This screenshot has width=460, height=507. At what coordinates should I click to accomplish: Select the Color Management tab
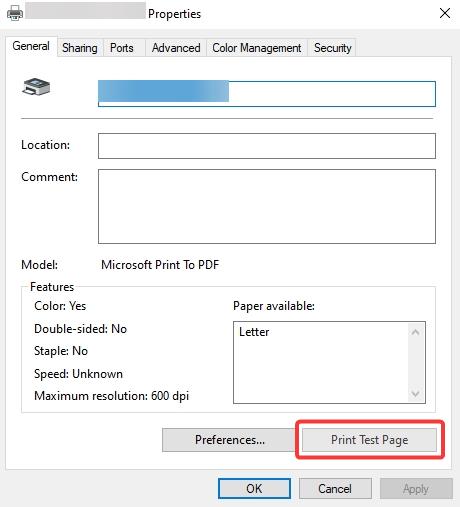pos(257,48)
